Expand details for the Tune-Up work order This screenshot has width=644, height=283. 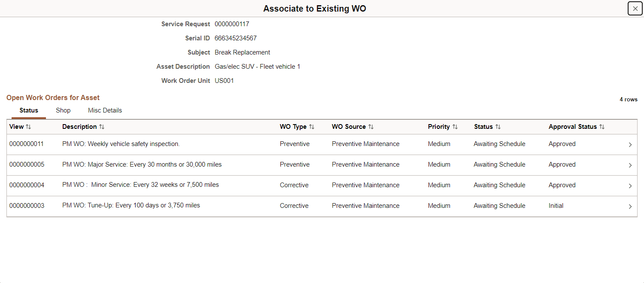630,206
